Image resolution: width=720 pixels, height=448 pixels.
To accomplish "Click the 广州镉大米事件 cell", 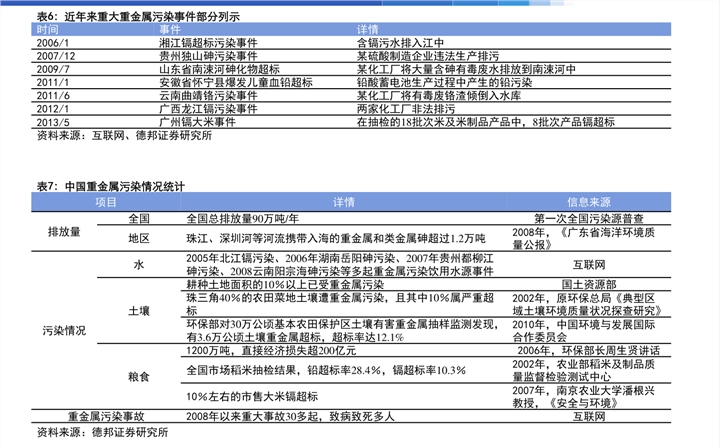I will coord(197,122).
